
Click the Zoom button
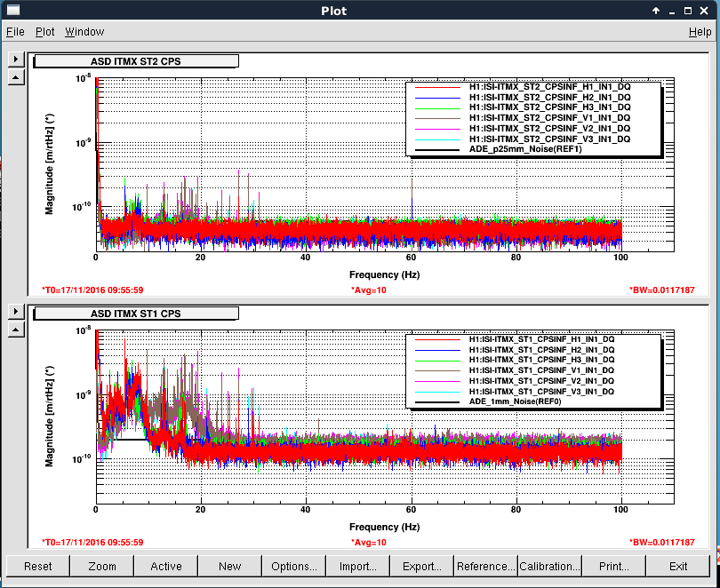tap(102, 566)
